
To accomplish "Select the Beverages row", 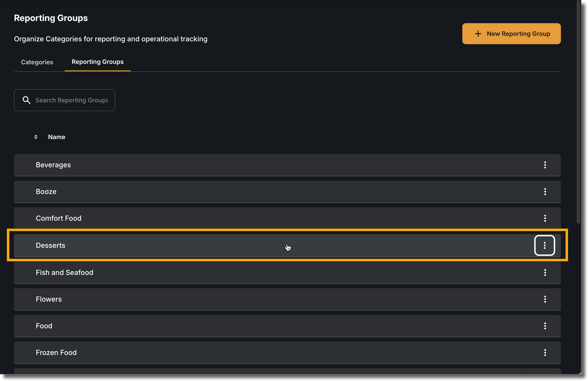I will coord(287,165).
